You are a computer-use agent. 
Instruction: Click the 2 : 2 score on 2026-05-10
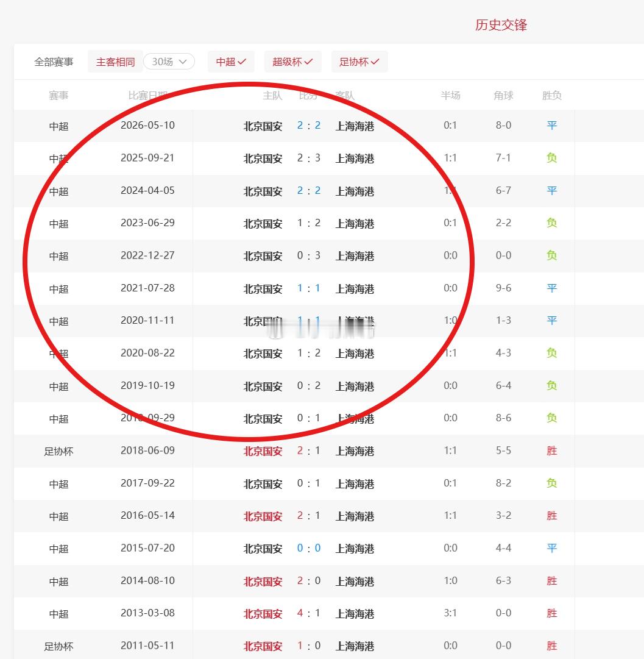pyautogui.click(x=309, y=125)
